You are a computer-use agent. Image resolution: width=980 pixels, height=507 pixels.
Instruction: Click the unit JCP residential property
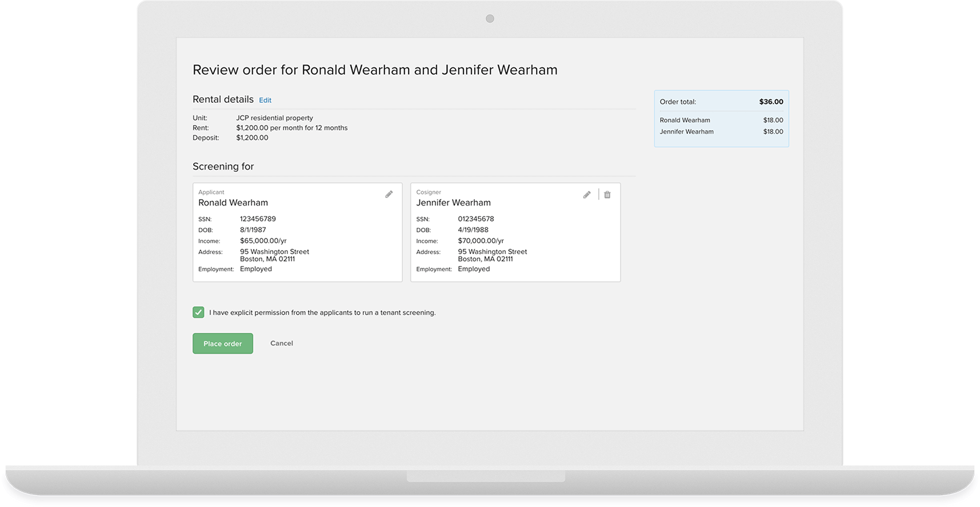coord(275,118)
